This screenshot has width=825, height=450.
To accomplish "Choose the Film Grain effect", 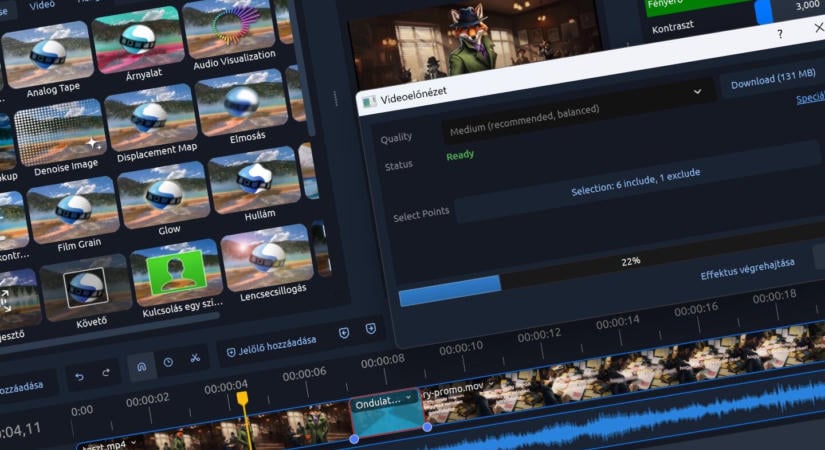I will pos(73,209).
